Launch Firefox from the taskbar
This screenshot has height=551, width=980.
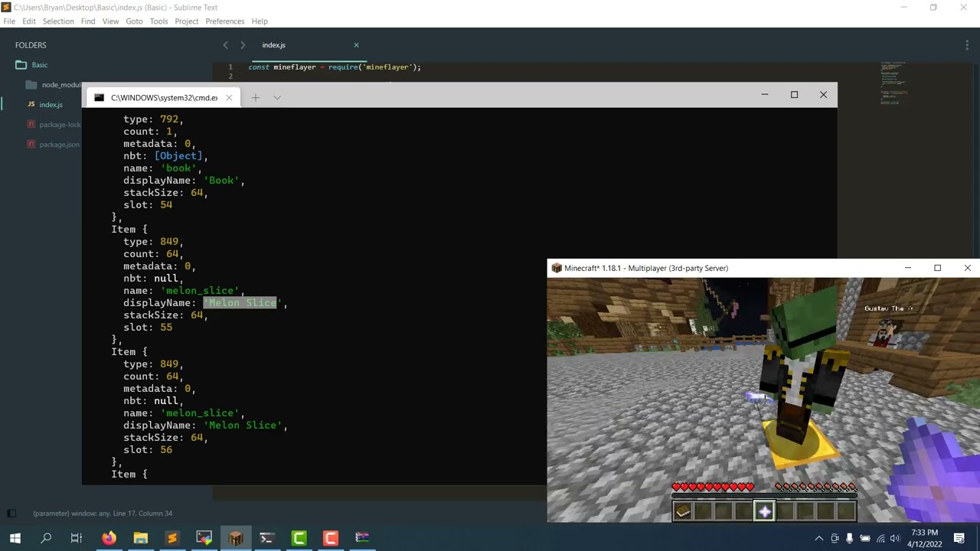(109, 538)
